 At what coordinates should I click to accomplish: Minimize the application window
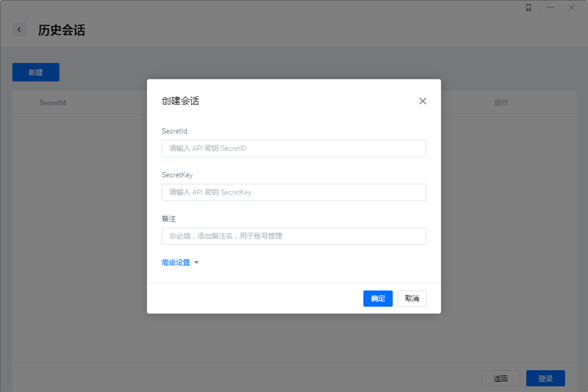click(550, 7)
